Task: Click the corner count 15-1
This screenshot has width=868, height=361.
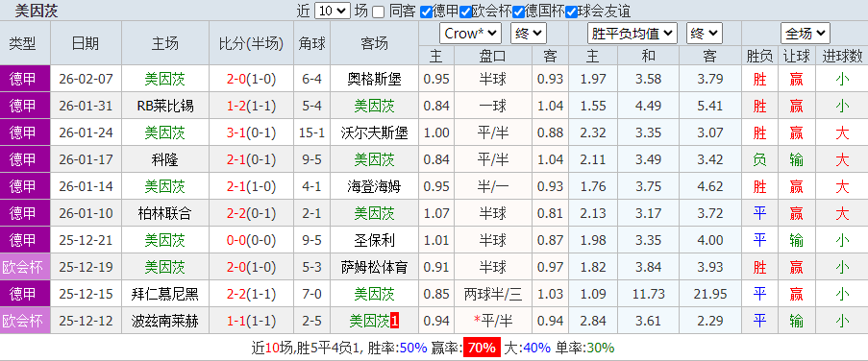Action: [312, 132]
